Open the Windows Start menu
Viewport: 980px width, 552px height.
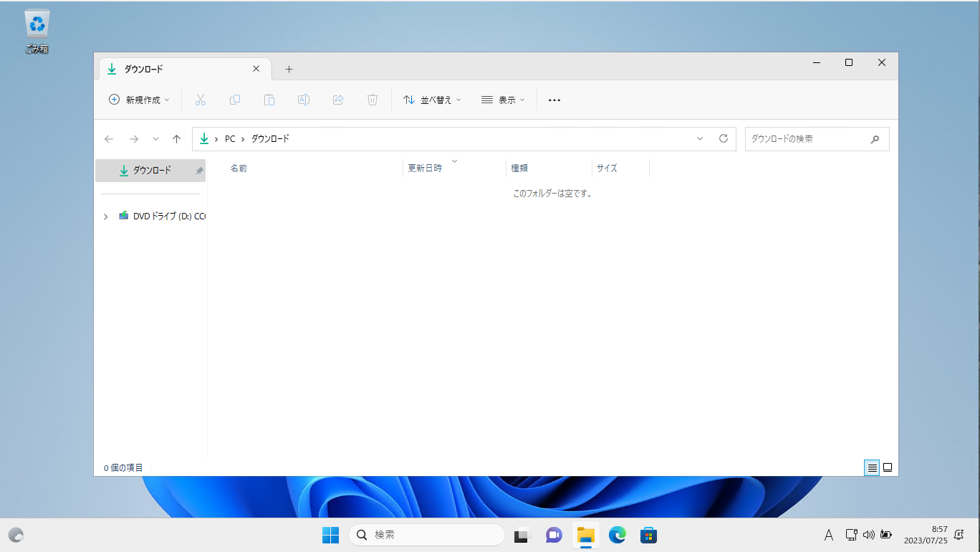[x=330, y=535]
